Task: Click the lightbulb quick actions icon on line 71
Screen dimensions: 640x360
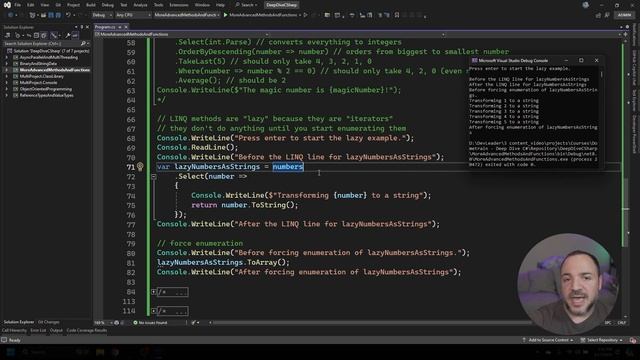Action: [x=140, y=166]
